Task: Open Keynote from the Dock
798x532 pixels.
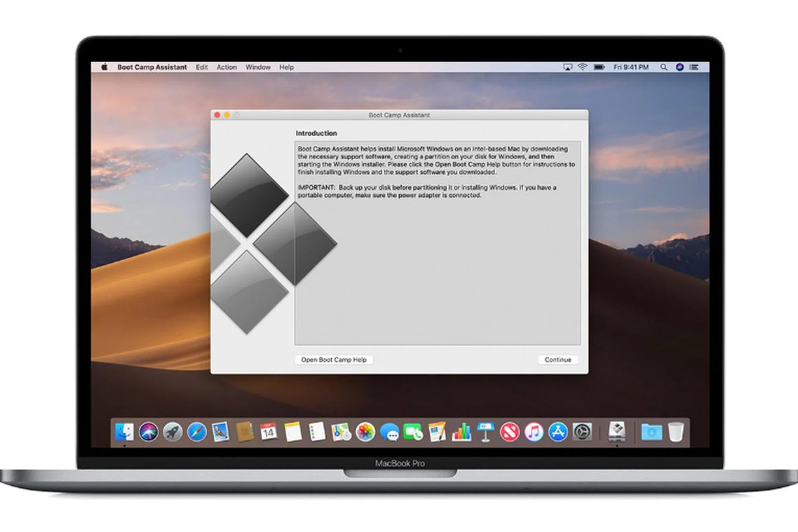Action: [x=484, y=432]
